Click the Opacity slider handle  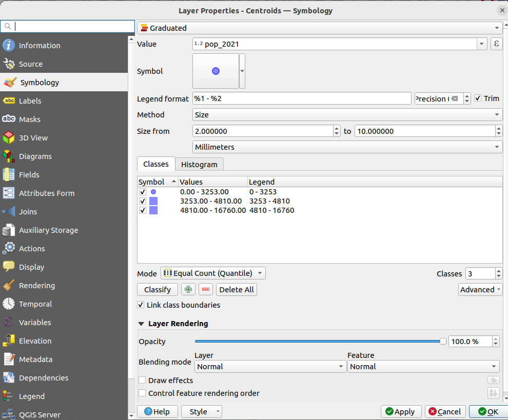click(x=443, y=342)
